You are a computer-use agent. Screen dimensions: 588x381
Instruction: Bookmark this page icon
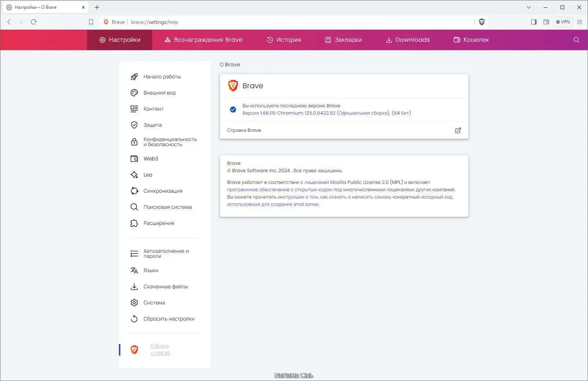pos(91,22)
